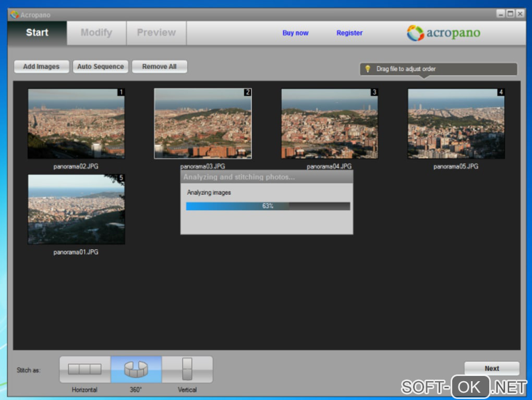Click the Add Images button
Viewport: 532px width, 400px height.
(x=41, y=66)
